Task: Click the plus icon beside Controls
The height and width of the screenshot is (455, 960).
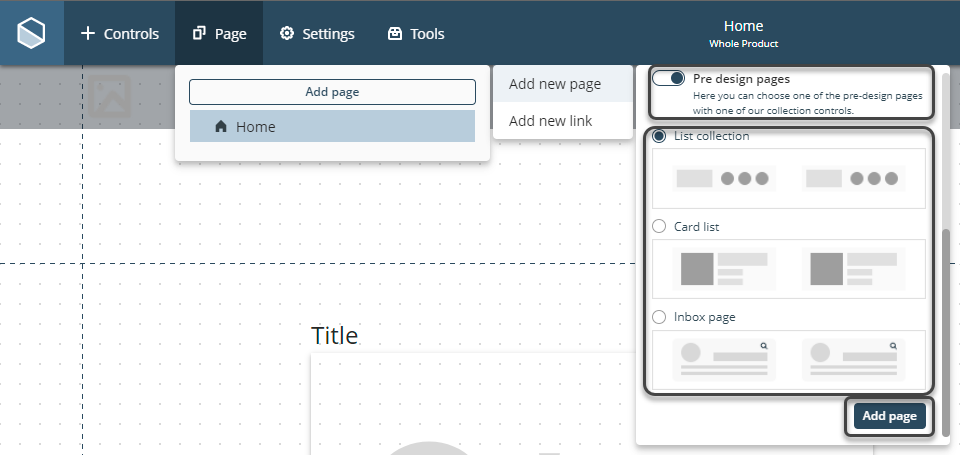Action: tap(88, 34)
